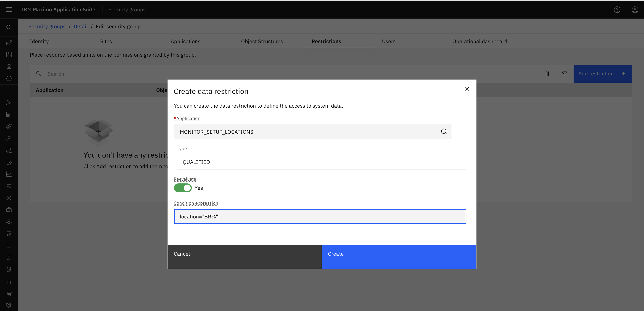The width and height of the screenshot is (644, 311).
Task: Switch to the Users tab
Action: tap(389, 42)
